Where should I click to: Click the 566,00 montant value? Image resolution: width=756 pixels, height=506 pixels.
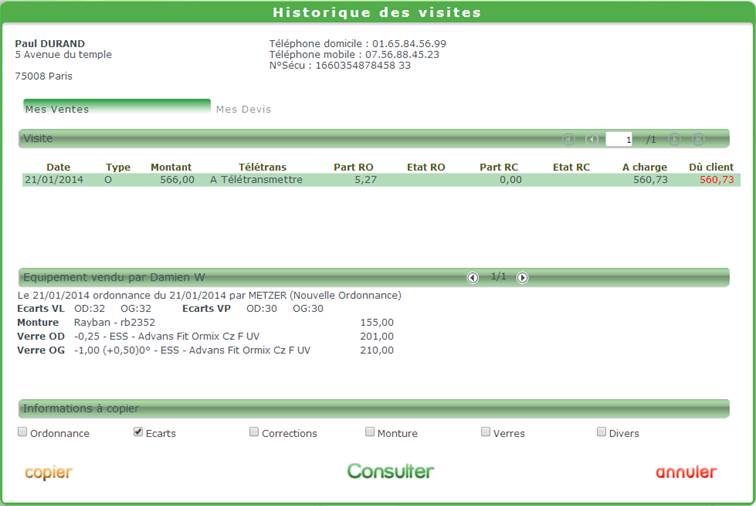coord(177,180)
